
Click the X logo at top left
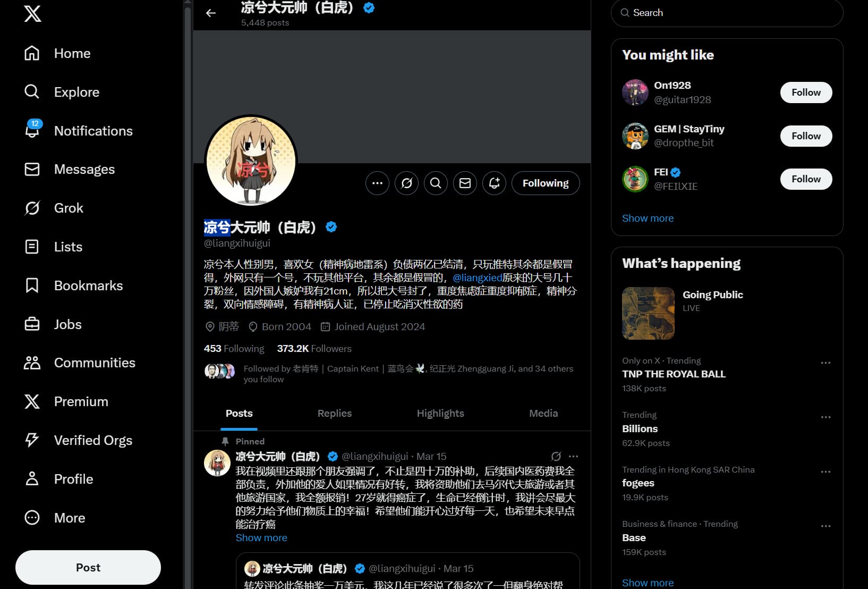click(32, 14)
